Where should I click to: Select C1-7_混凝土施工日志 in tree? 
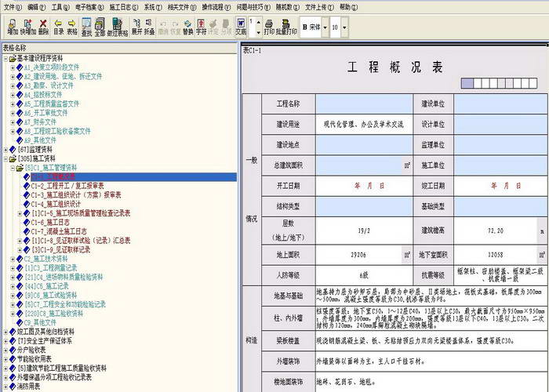click(x=59, y=231)
